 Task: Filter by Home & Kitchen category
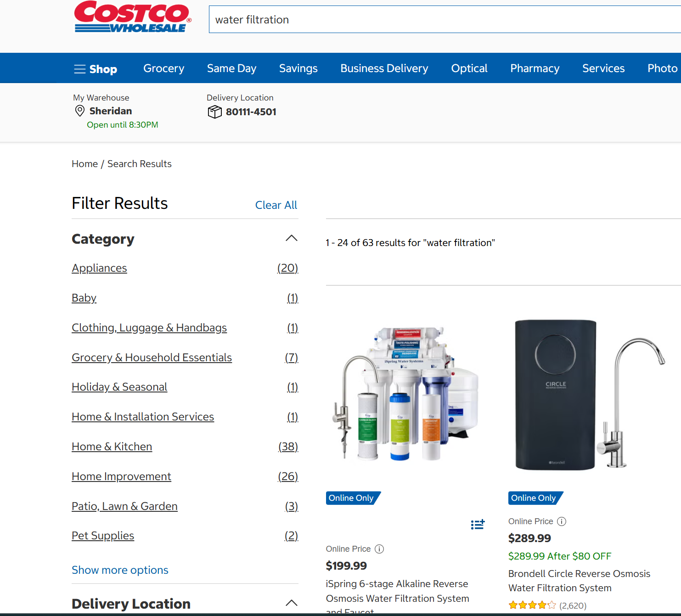click(112, 447)
